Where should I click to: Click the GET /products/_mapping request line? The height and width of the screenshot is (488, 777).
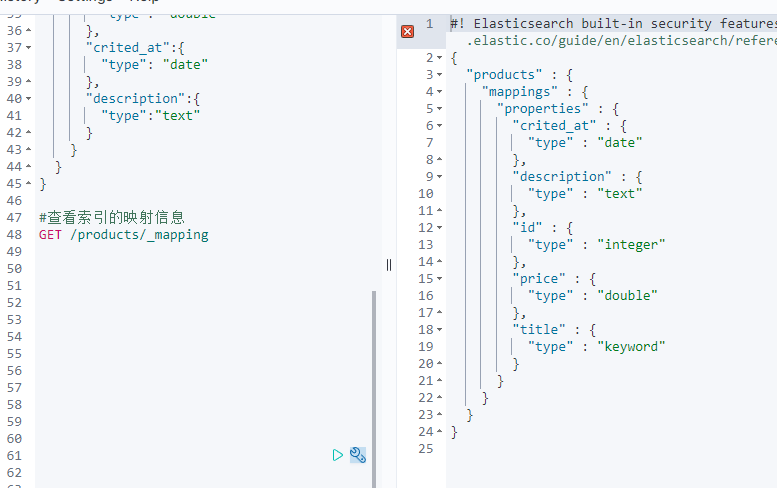point(124,235)
